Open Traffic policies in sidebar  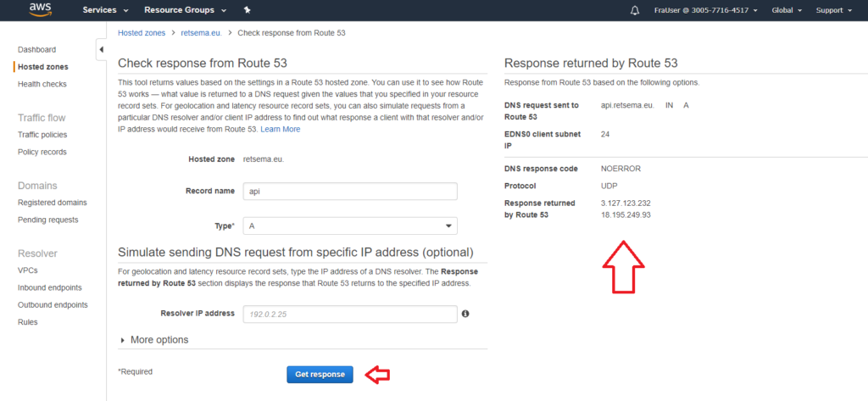point(42,135)
